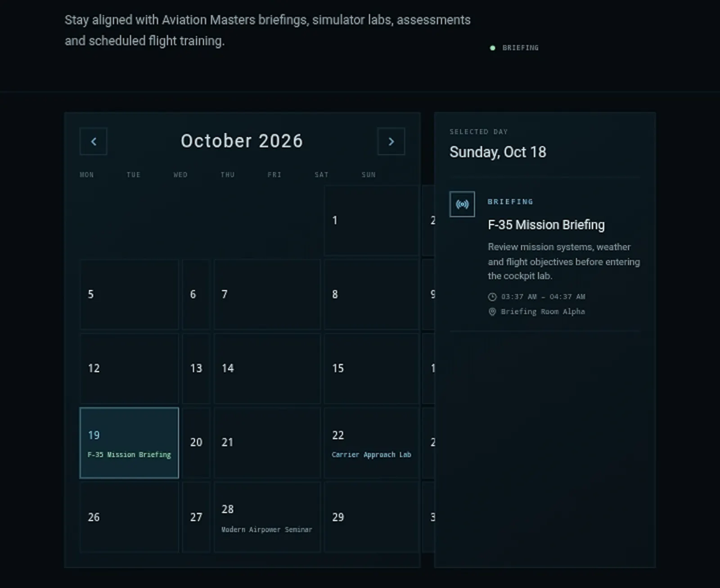720x588 pixels.
Task: Click the Briefing Room Alpha location text
Action: point(543,311)
